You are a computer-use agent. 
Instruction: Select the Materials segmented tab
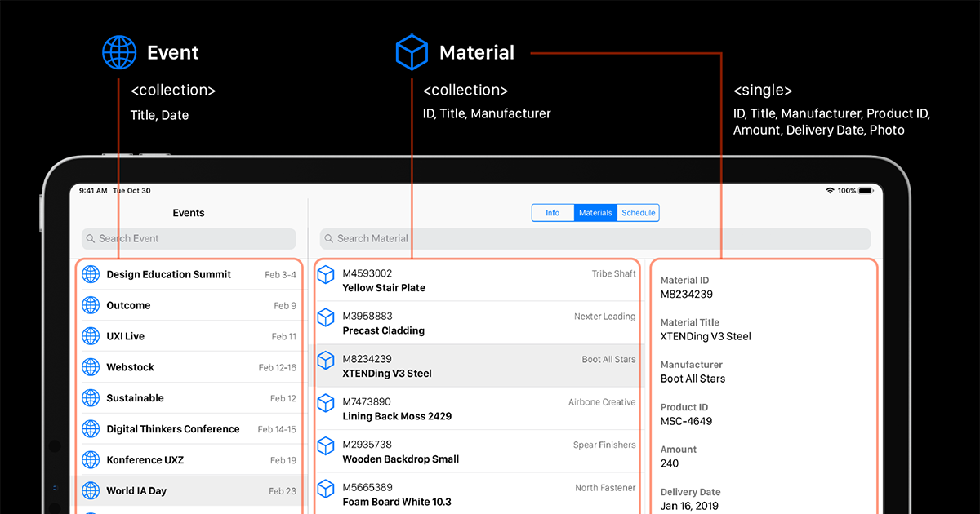(x=595, y=213)
